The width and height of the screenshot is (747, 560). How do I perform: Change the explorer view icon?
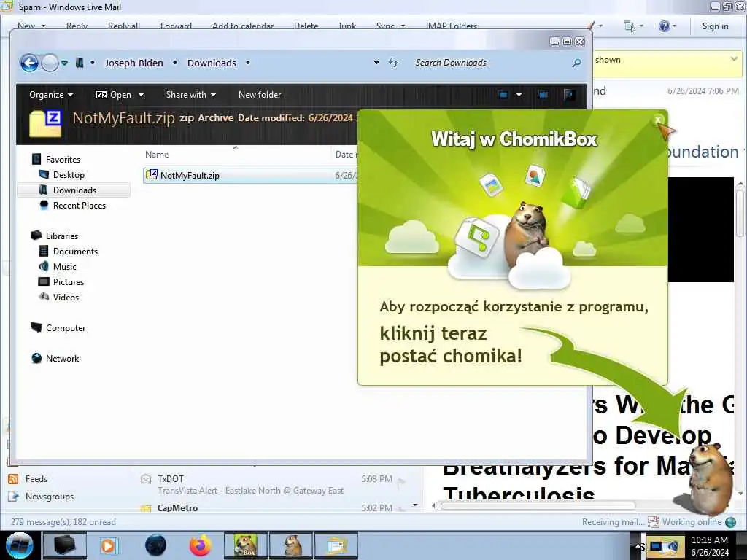[x=503, y=95]
